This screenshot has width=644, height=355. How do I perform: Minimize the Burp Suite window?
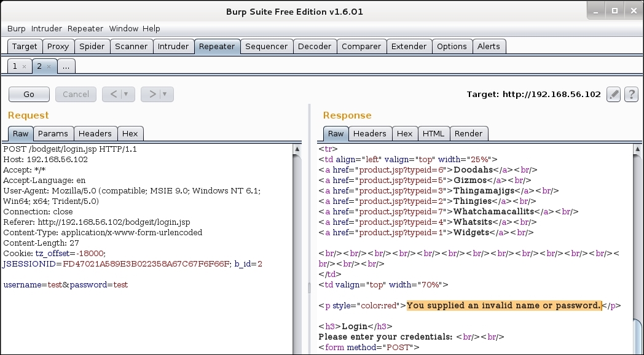[596, 12]
